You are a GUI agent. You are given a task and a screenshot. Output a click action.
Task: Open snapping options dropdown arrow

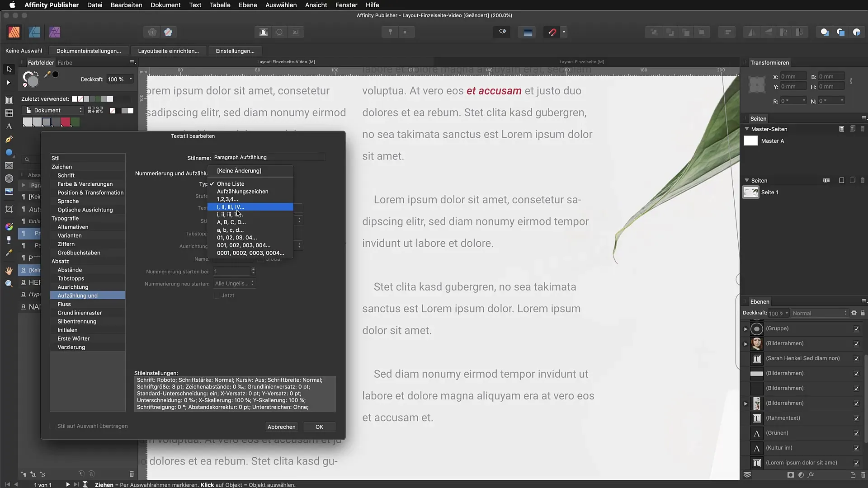[564, 32]
